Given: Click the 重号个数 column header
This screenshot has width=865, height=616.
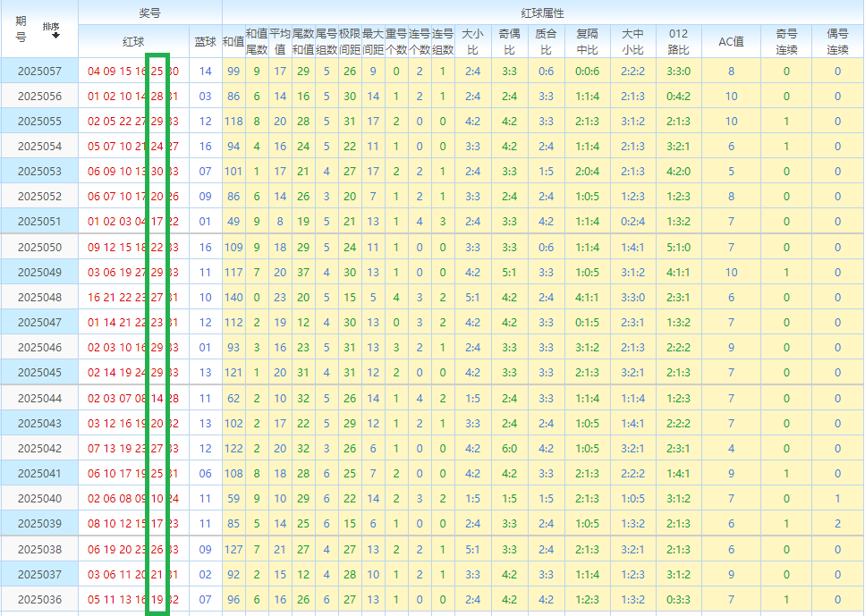Looking at the screenshot, I should click(x=396, y=41).
